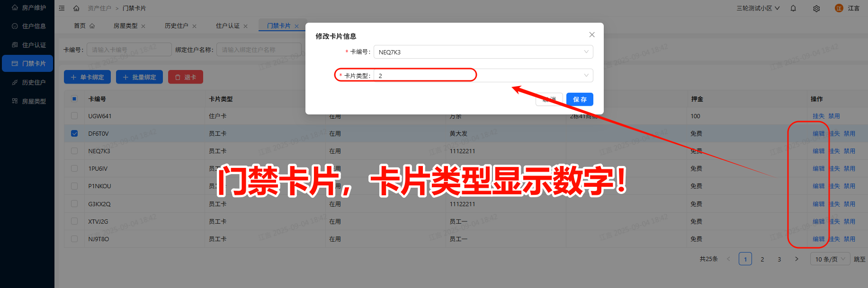Click 禁用 for card XTVJ2G
This screenshot has width=868, height=288.
coord(850,222)
